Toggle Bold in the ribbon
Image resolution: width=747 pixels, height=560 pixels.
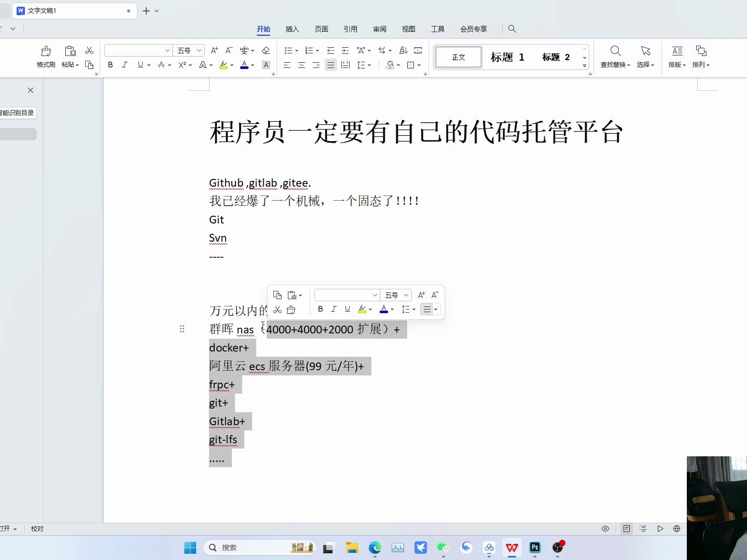click(110, 65)
